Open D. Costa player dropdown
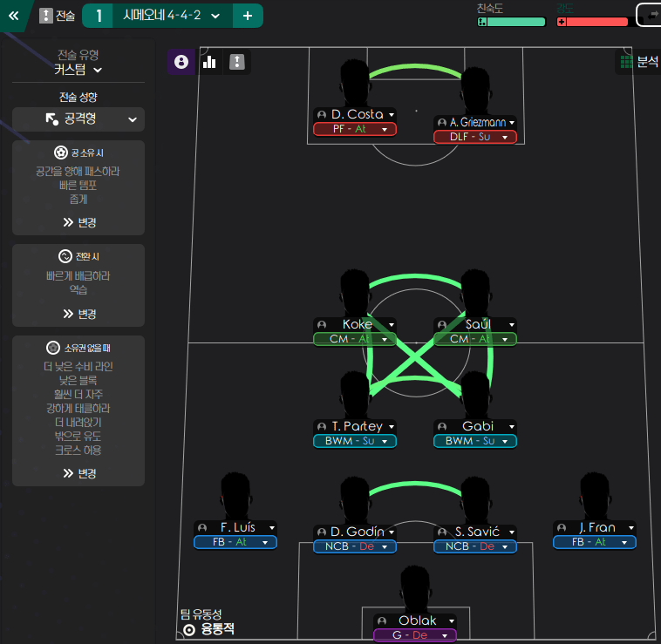Screen dimensions: 661x644 tap(392, 114)
